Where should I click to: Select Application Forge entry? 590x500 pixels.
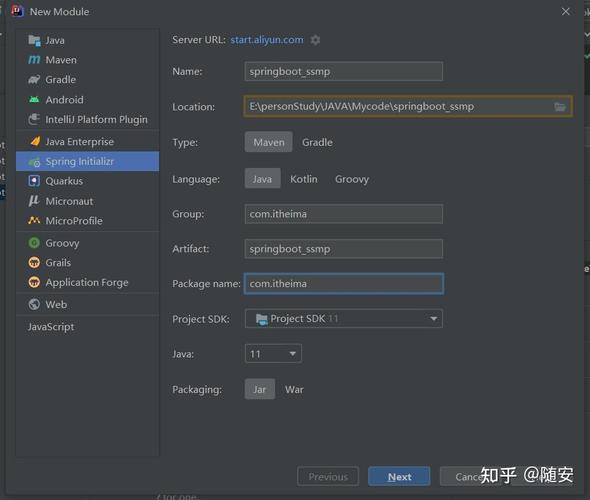click(x=88, y=282)
